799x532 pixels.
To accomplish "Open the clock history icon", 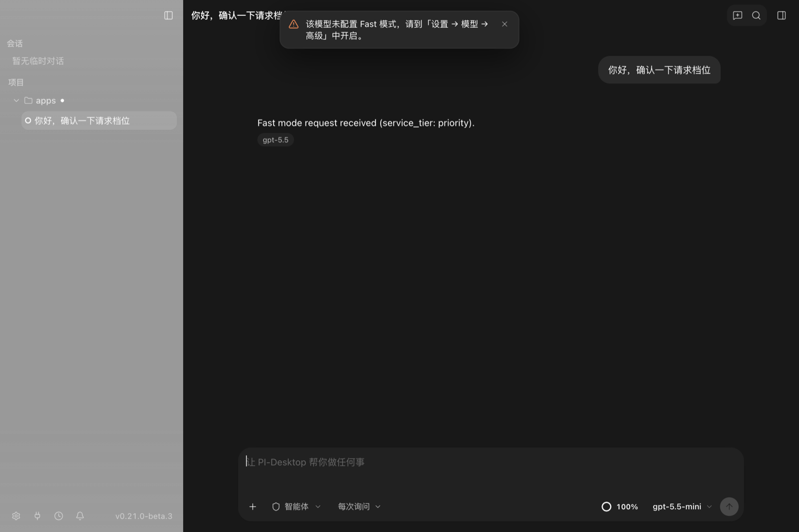I will pos(59,516).
